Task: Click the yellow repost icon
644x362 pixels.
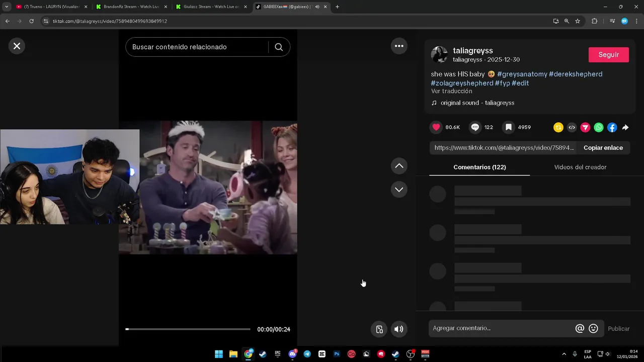Action: (x=558, y=128)
